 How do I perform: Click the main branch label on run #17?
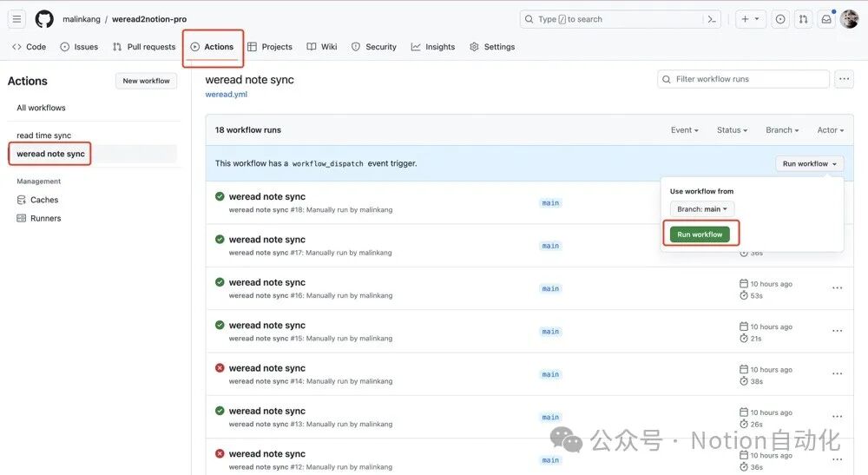coord(550,246)
